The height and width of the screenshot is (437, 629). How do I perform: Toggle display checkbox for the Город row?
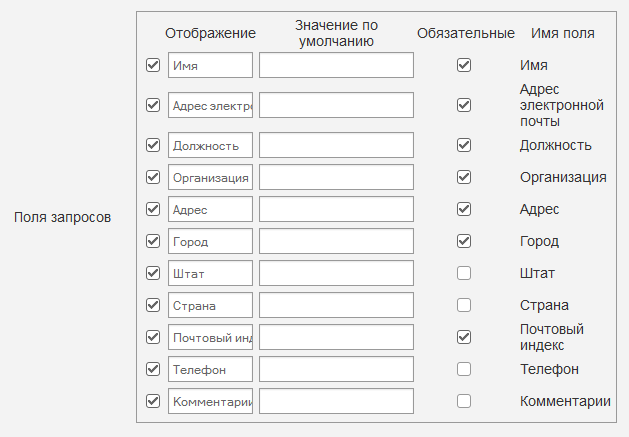coord(153,241)
